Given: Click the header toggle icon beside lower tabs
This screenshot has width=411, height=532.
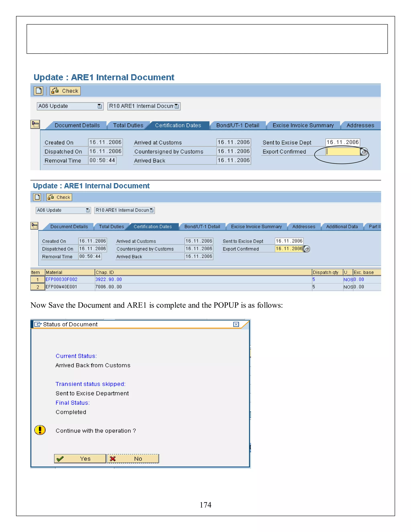Looking at the screenshot, I should [x=34, y=226].
